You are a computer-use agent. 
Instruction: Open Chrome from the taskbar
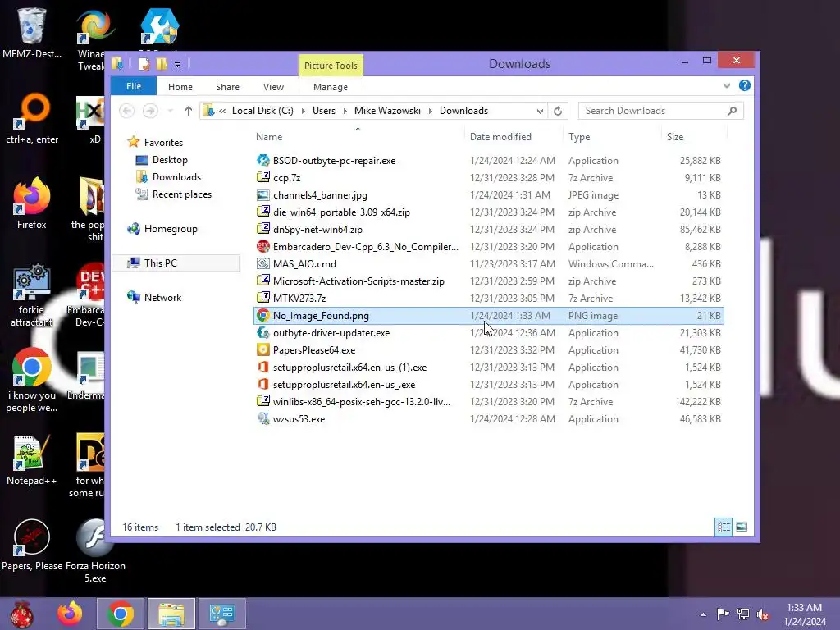click(x=121, y=614)
